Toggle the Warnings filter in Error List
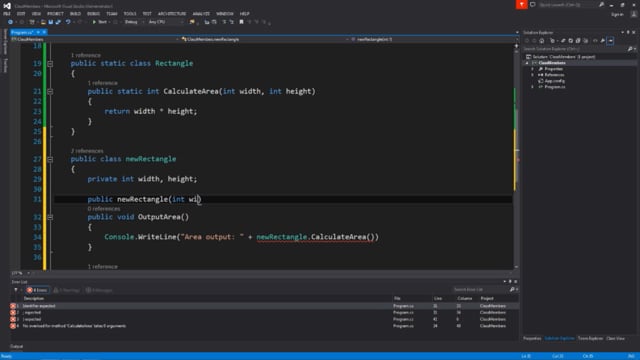 [67, 290]
